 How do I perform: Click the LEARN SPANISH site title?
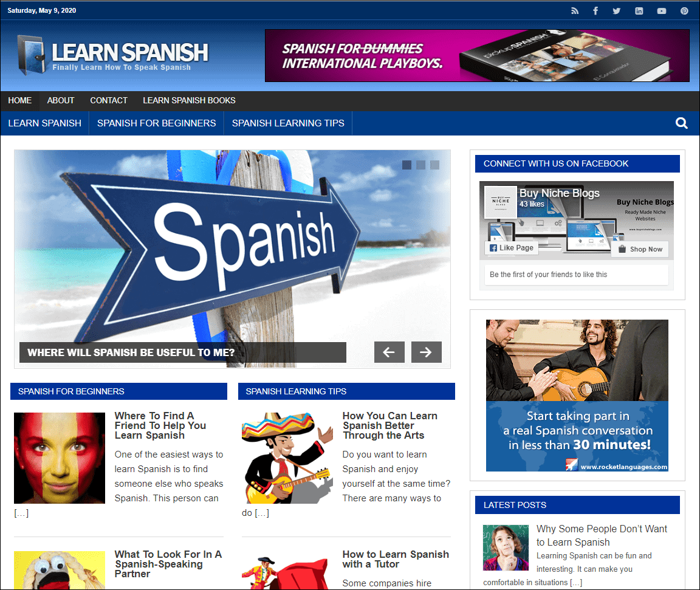tap(130, 52)
